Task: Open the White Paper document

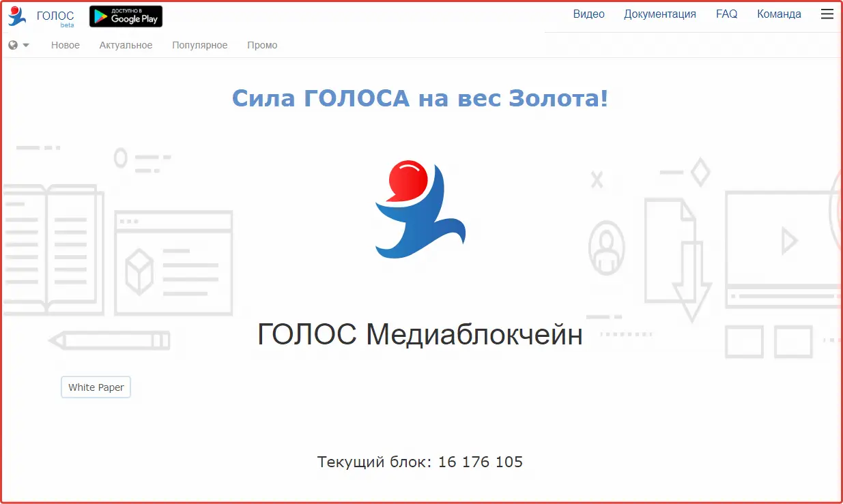Action: [x=96, y=387]
